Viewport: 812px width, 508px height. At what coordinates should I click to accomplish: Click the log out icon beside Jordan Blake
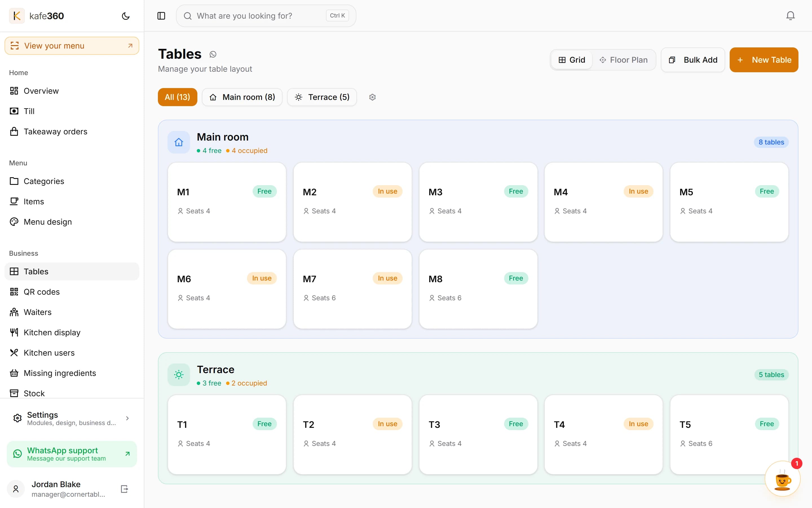[124, 489]
